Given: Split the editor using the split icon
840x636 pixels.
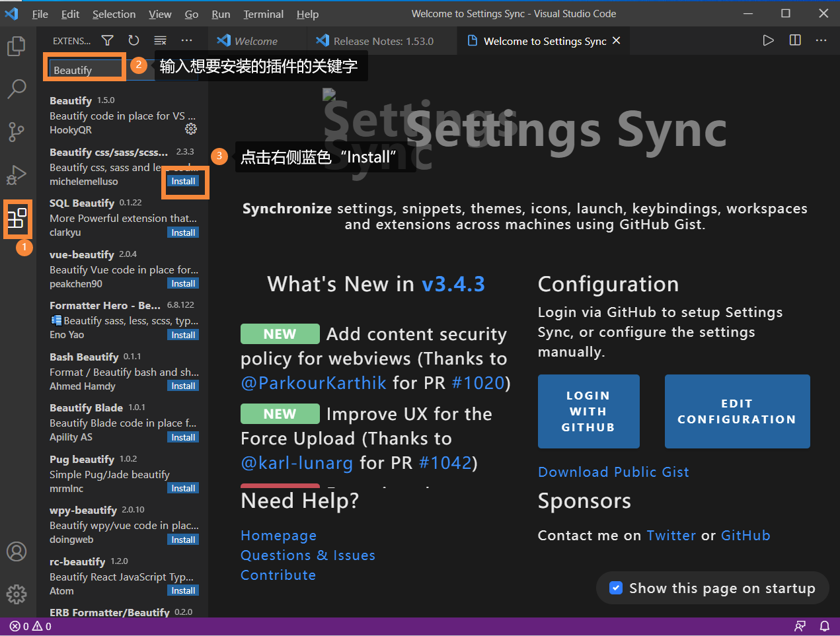Looking at the screenshot, I should [794, 40].
